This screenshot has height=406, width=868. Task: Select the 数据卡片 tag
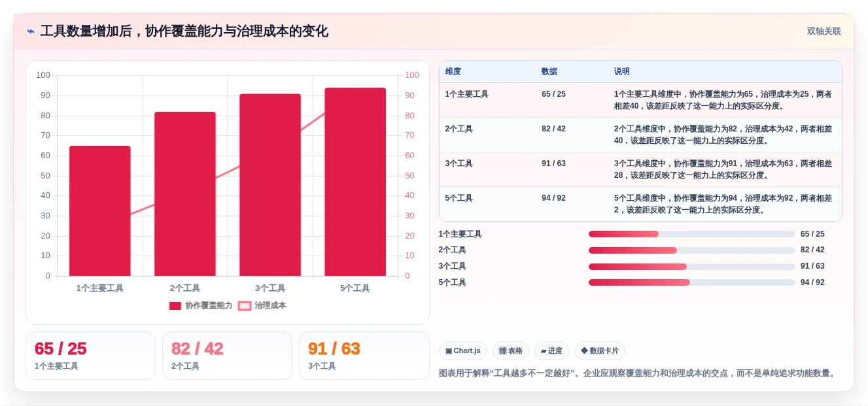(600, 350)
